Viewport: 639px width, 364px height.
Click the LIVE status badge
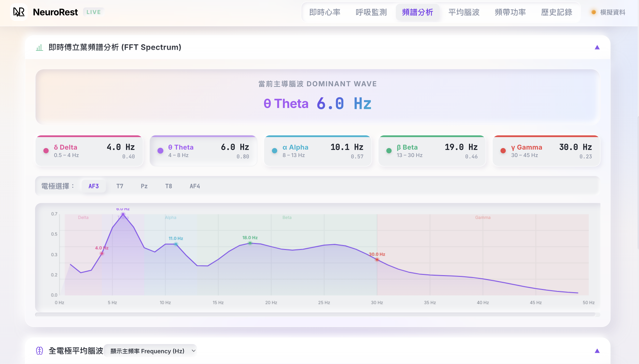pos(94,12)
